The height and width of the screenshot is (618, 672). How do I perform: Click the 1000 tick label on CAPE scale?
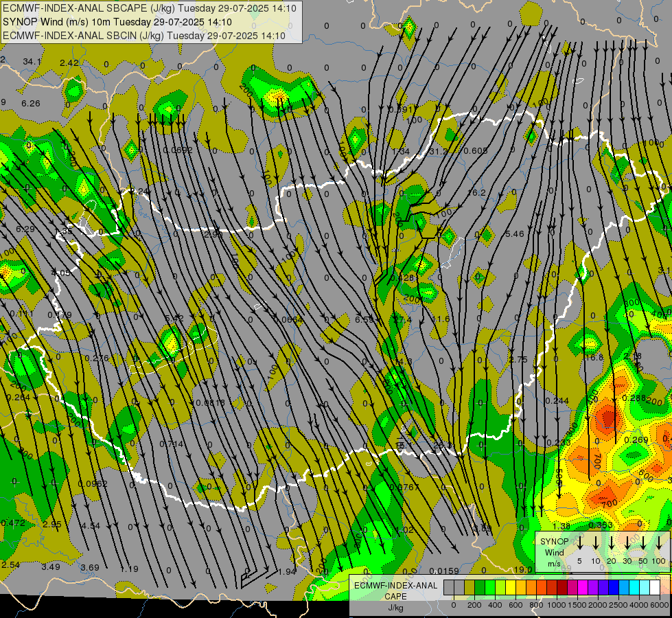pos(557,605)
